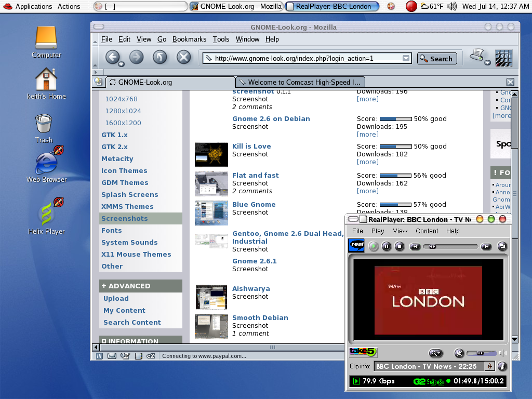
Task: Open the Go menu in Mozilla
Action: coord(162,39)
